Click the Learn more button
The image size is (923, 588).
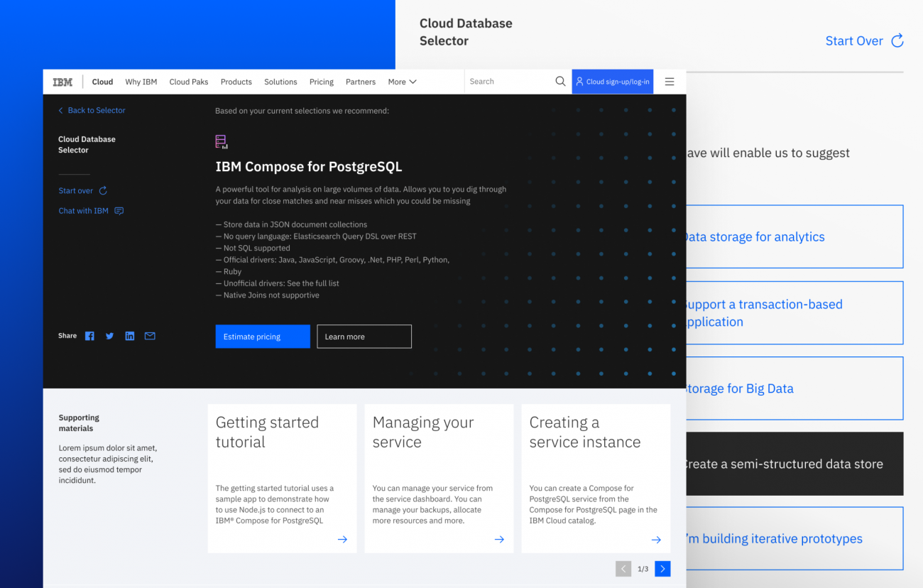(x=364, y=337)
